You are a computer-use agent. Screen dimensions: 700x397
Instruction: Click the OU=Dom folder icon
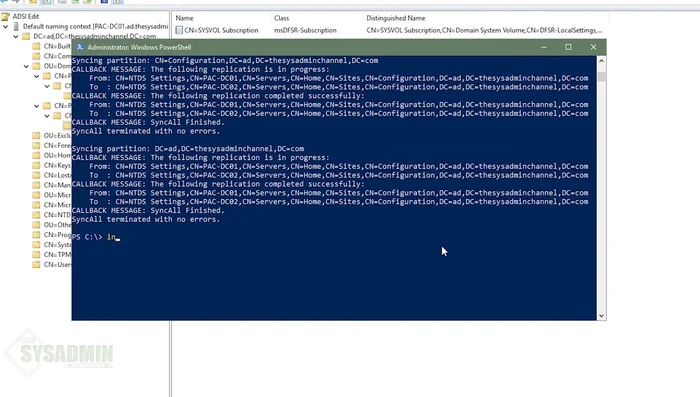37,66
